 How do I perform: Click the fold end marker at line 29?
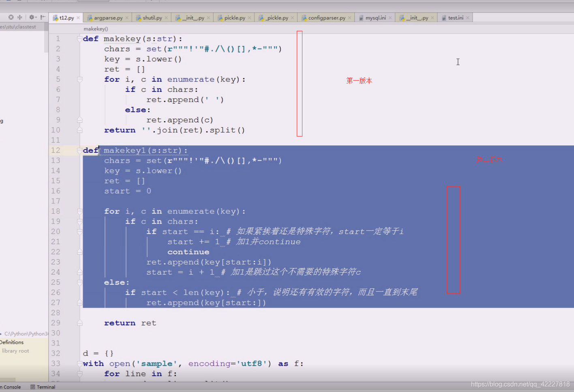(80, 323)
